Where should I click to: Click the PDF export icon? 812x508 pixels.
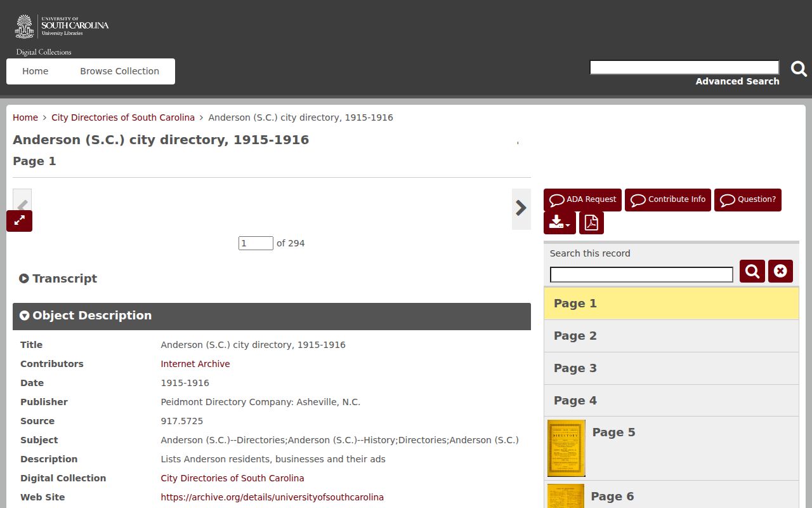(x=591, y=223)
